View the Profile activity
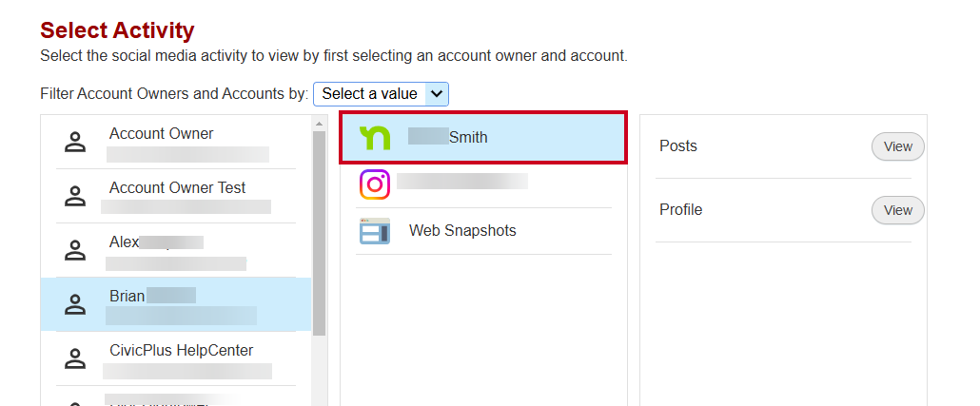The image size is (980, 406). point(897,210)
